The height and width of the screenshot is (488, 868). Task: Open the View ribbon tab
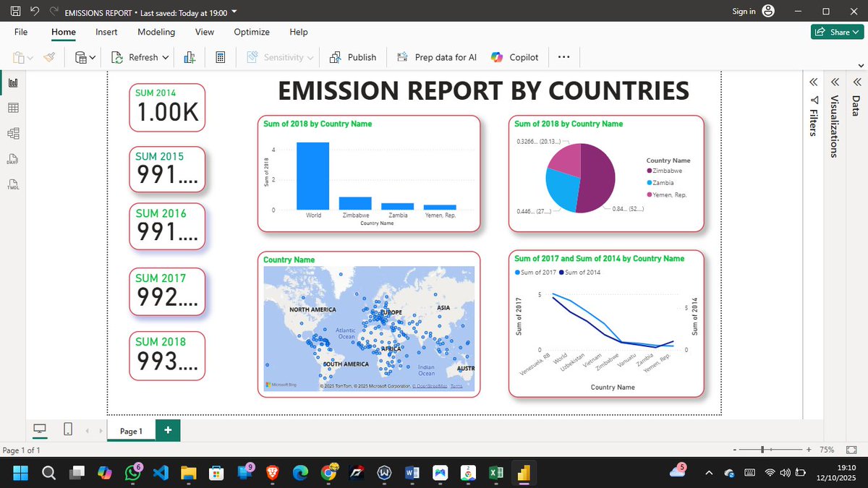click(x=205, y=32)
